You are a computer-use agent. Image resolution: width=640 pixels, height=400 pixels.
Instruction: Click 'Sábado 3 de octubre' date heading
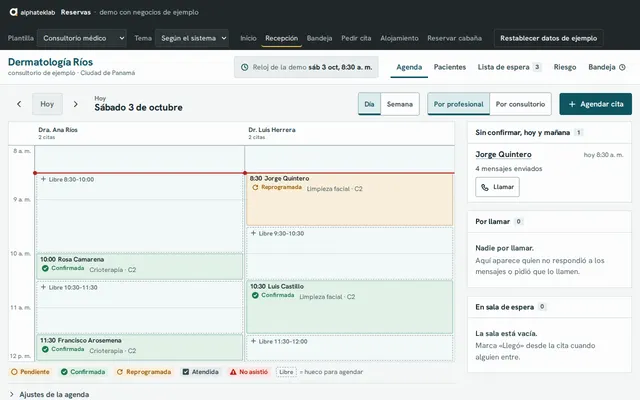pyautogui.click(x=138, y=108)
